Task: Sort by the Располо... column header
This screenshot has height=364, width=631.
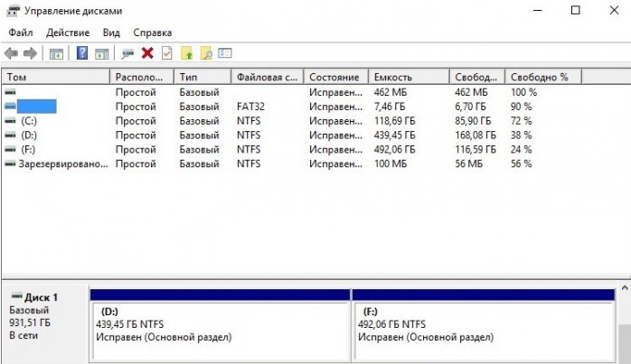Action: tap(142, 77)
